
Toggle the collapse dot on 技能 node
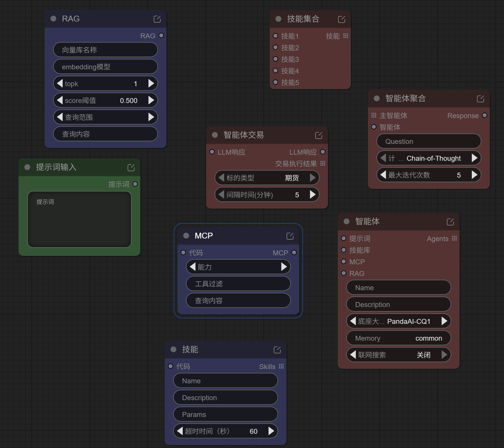tap(173, 349)
